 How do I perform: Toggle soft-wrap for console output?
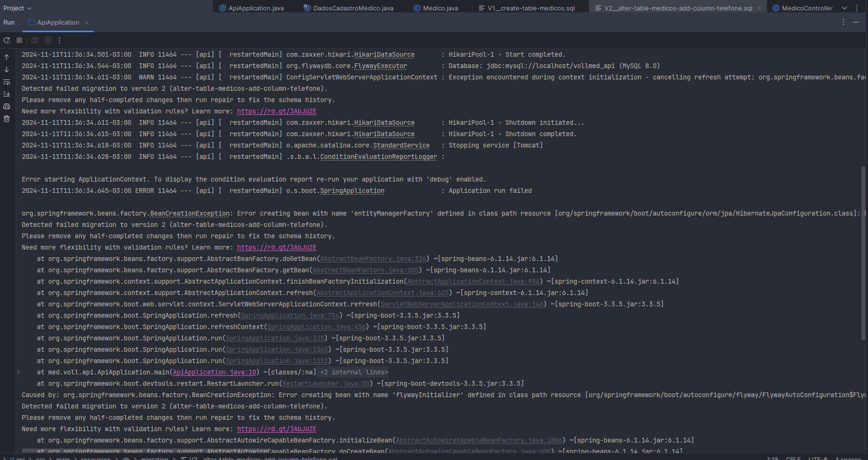pos(7,82)
